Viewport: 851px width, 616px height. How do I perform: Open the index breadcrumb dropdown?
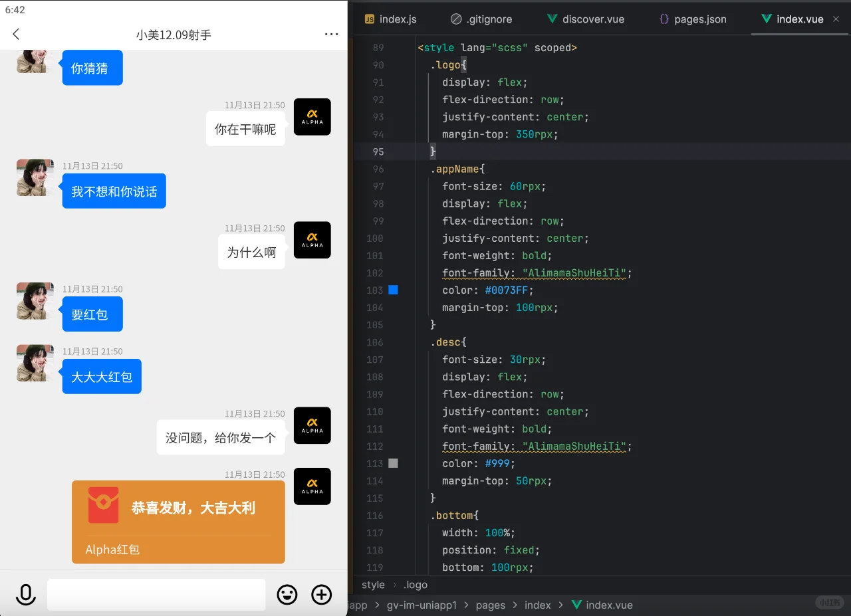tap(537, 605)
